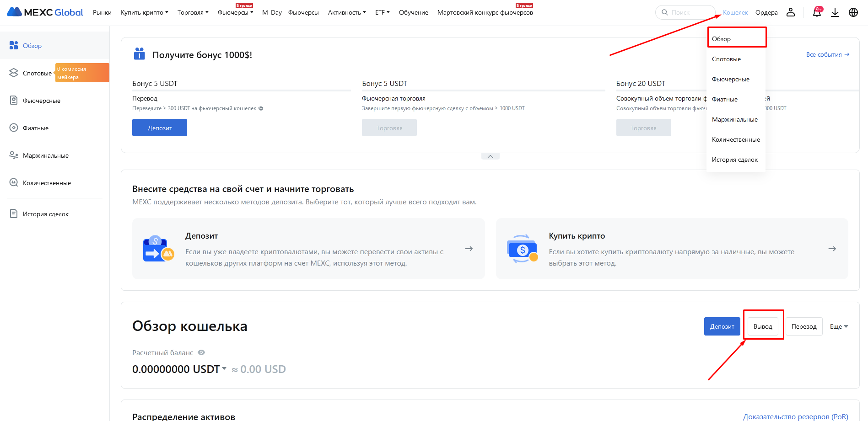Open Доказательство резервов (PoR) link
Viewport: 868px width, 421px height.
(x=796, y=416)
